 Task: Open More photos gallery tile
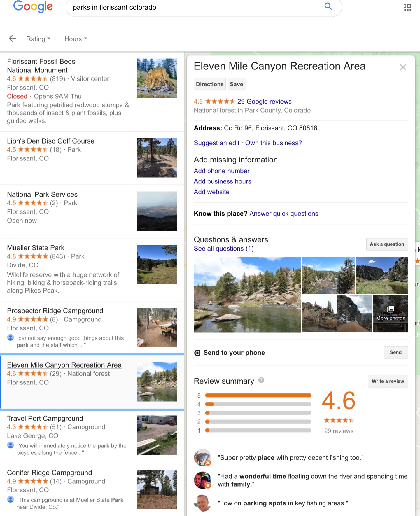pyautogui.click(x=391, y=313)
